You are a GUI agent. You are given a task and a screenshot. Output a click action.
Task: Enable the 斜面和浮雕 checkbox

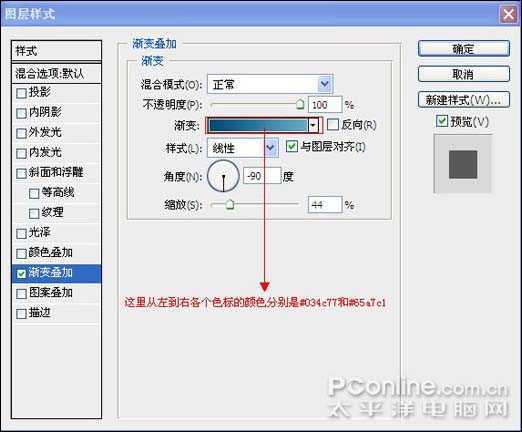pyautogui.click(x=21, y=173)
